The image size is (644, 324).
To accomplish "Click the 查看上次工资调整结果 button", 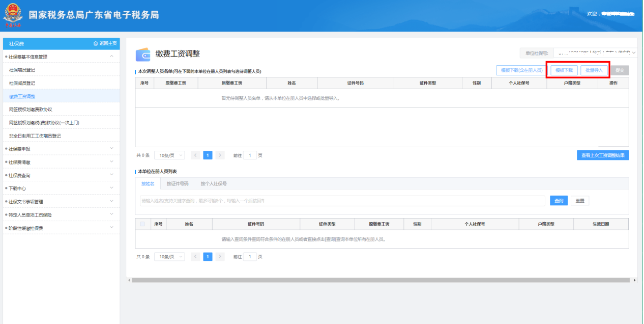I will coord(603,155).
